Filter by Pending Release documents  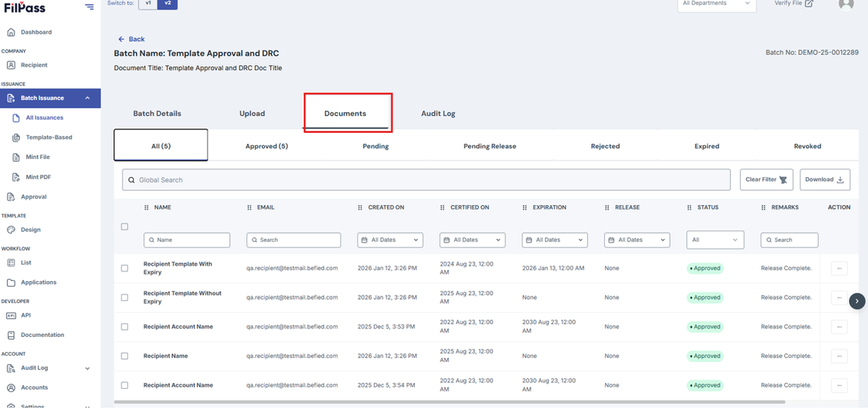(x=490, y=146)
